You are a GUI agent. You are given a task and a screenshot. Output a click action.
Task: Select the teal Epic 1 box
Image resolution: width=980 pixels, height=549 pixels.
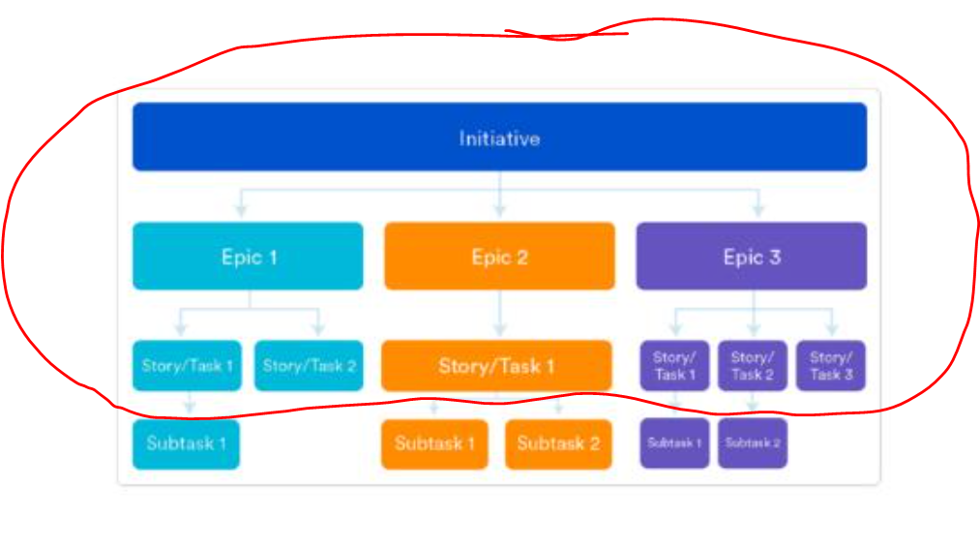[x=248, y=257]
